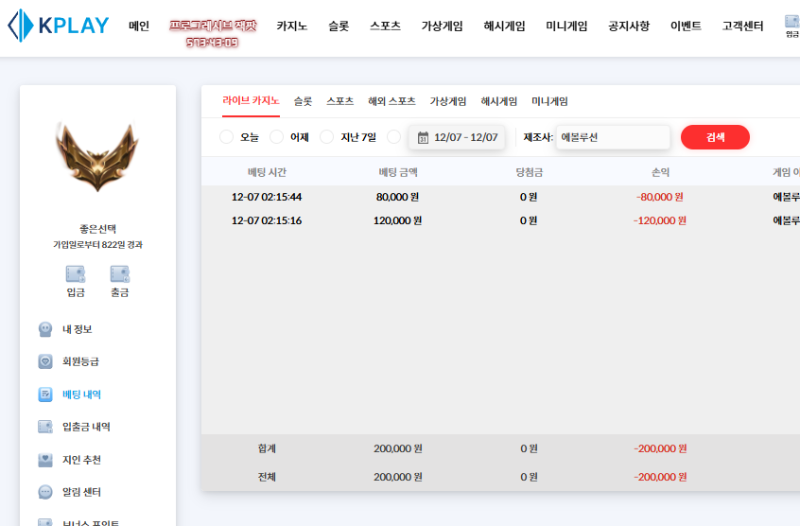Select the 지난 7일 radio button

coord(327,137)
